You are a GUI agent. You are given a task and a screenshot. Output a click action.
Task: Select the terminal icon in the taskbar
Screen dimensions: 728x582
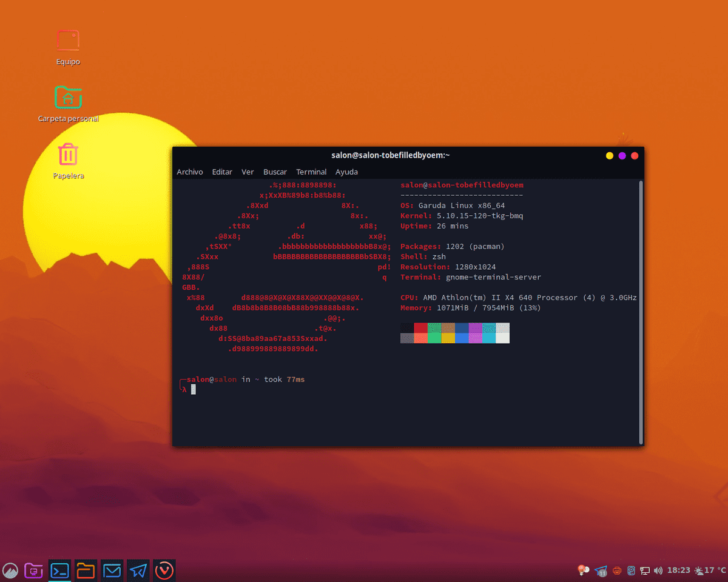(x=59, y=570)
